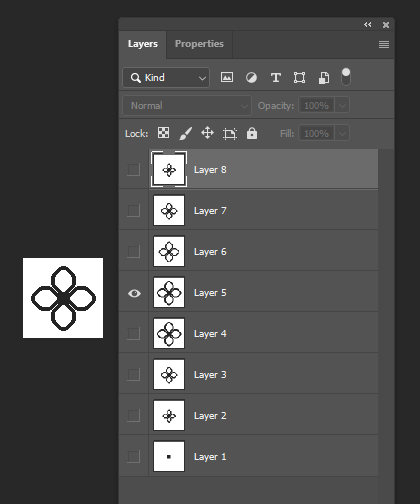Turn on Layer 1 visibility
This screenshot has height=504, width=420.
(x=134, y=457)
